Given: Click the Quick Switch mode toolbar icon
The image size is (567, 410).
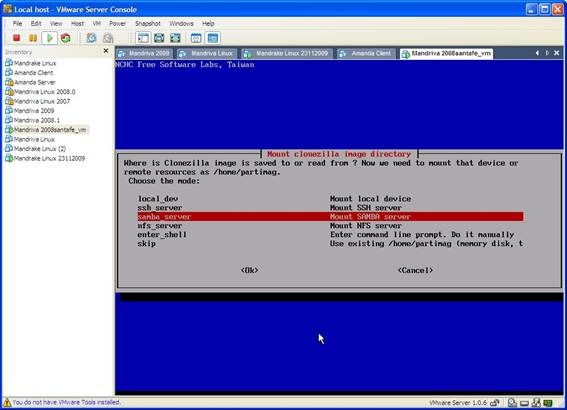Looking at the screenshot, I should (x=159, y=38).
